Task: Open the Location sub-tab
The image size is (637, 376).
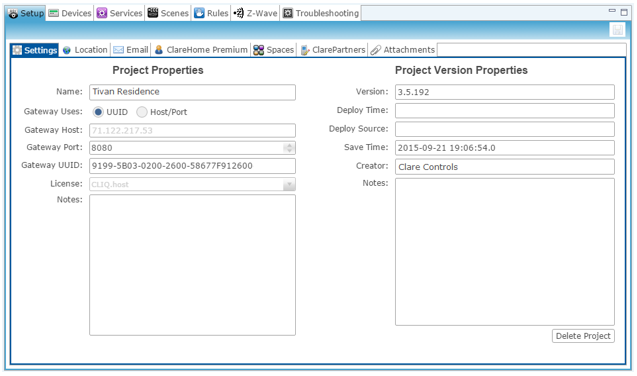Action: [x=85, y=50]
